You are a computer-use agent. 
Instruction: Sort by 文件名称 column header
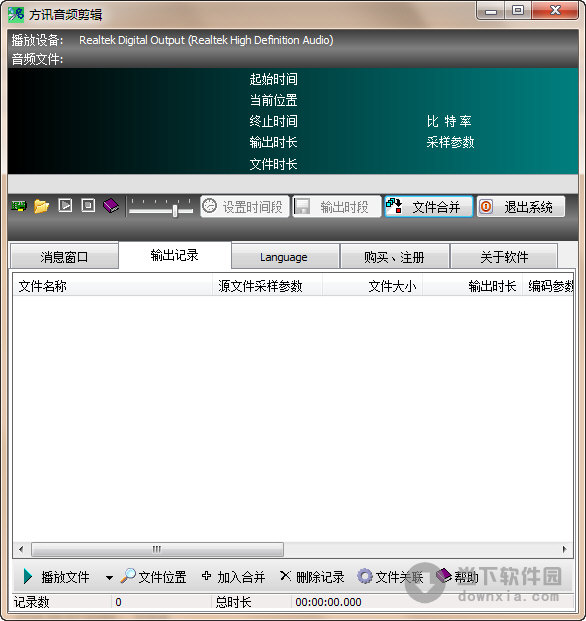point(113,286)
